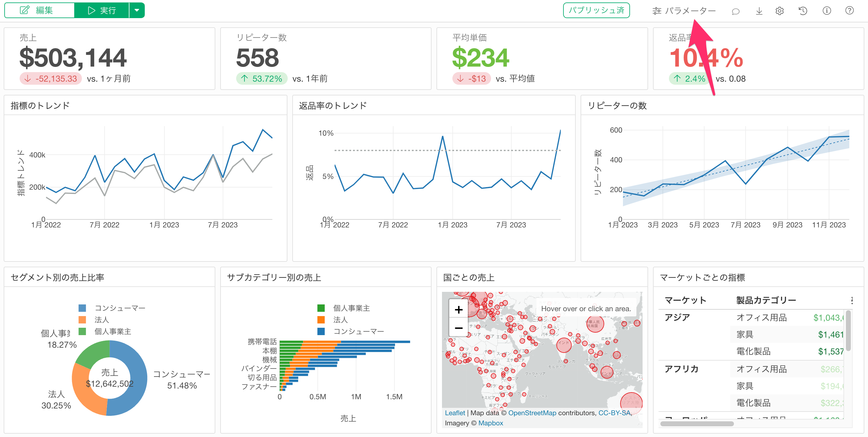Click the 国ごとの売上 map title
The width and height of the screenshot is (868, 437).
tap(469, 277)
